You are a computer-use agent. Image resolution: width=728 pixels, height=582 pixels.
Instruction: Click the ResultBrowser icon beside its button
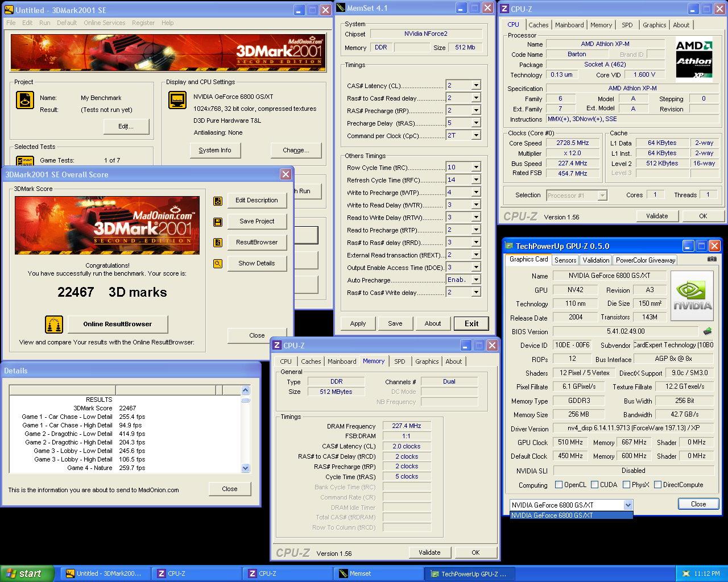pyautogui.click(x=218, y=243)
